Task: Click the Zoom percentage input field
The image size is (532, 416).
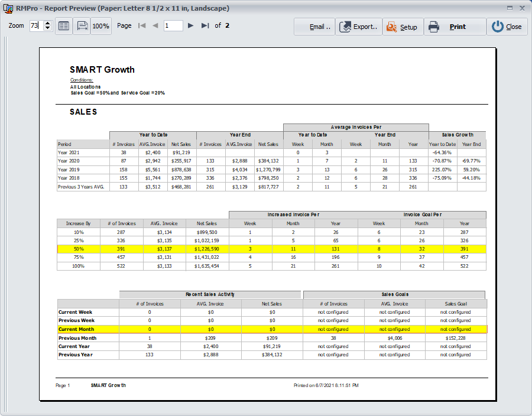Action: (x=37, y=26)
